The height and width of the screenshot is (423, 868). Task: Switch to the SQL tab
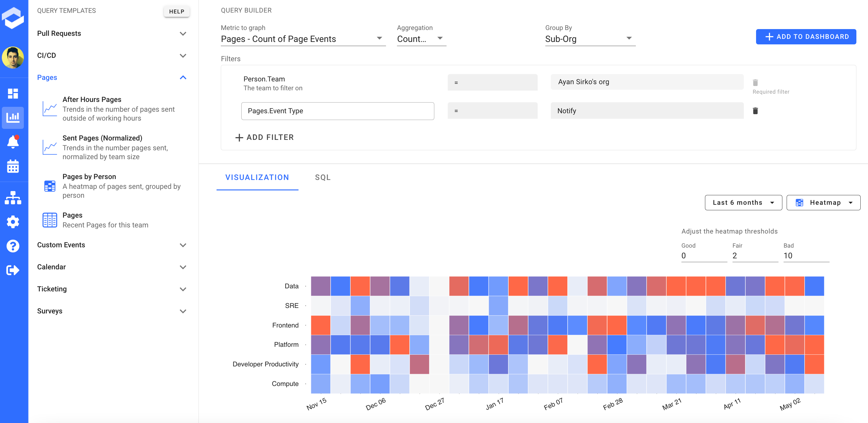click(x=322, y=178)
